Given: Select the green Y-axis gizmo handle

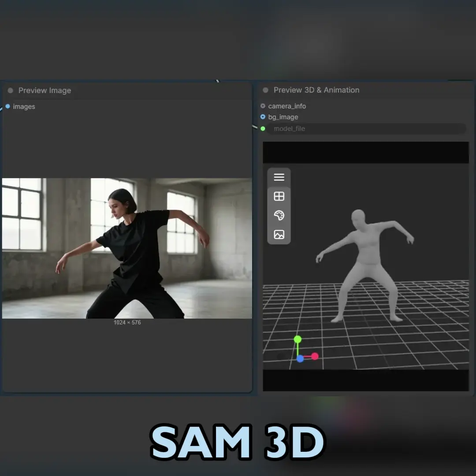Looking at the screenshot, I should click(297, 339).
